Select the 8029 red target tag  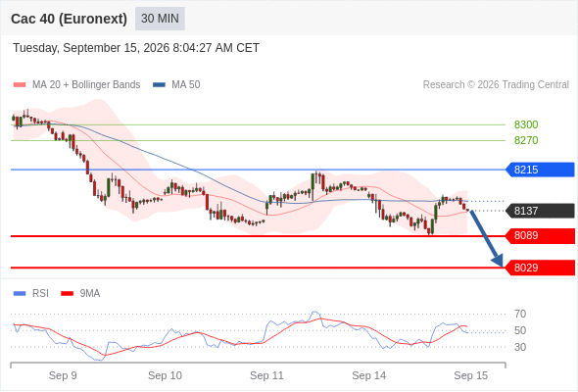click(x=540, y=268)
